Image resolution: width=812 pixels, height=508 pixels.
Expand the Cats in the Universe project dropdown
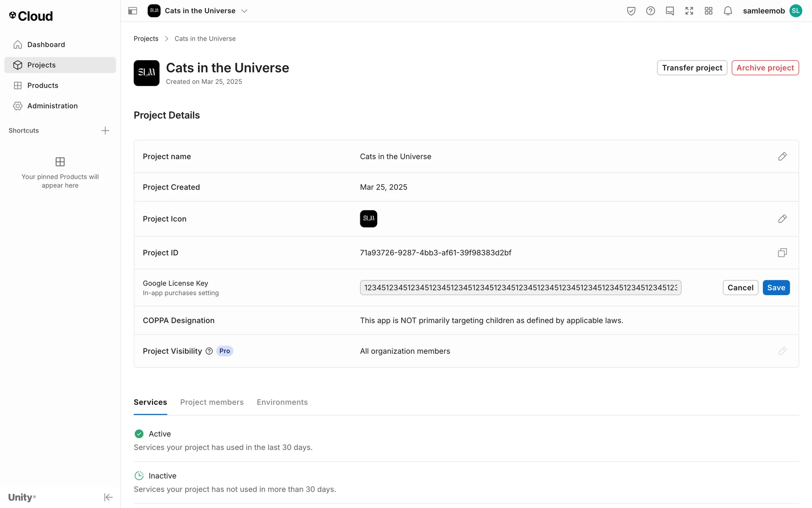point(244,11)
